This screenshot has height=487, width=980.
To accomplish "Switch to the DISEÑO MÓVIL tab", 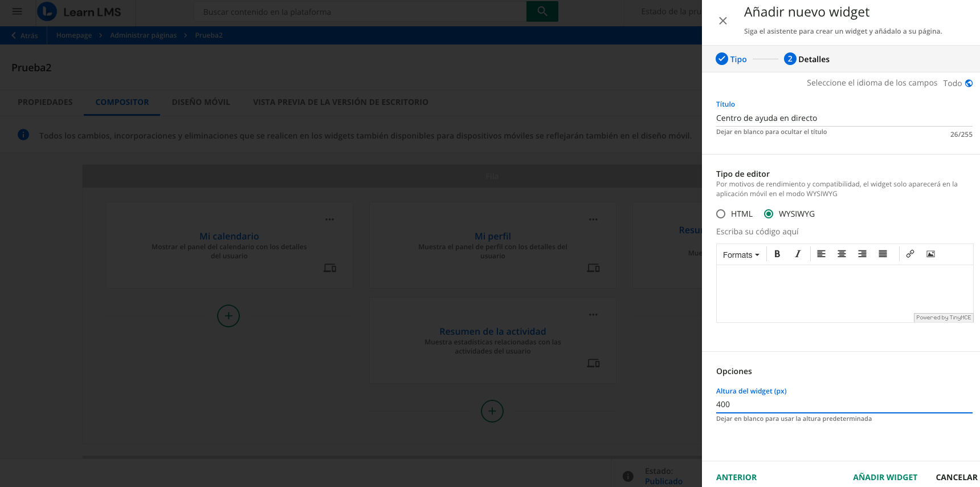I will [201, 102].
